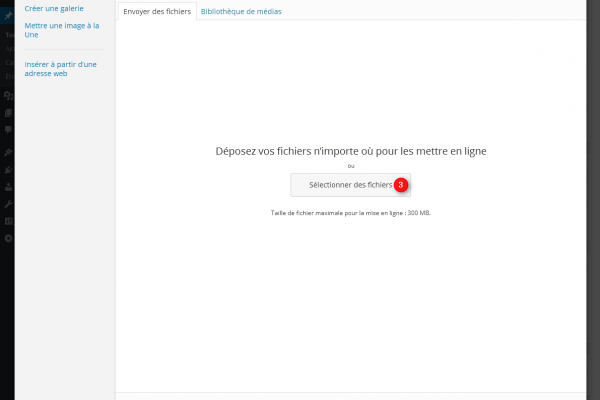Switch to the Bibliothèque de médias tab
This screenshot has height=400, width=600.
coord(241,11)
